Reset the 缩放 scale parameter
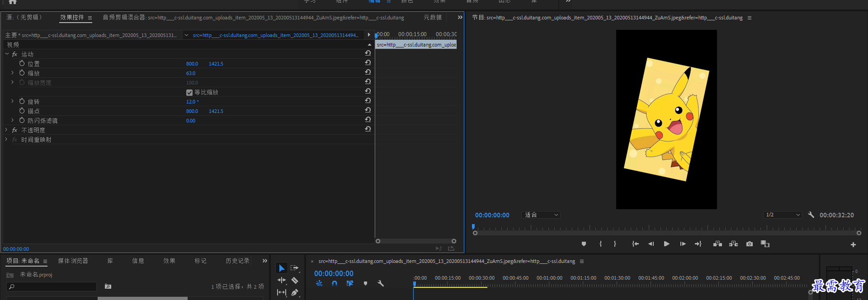This screenshot has width=868, height=300. click(368, 72)
